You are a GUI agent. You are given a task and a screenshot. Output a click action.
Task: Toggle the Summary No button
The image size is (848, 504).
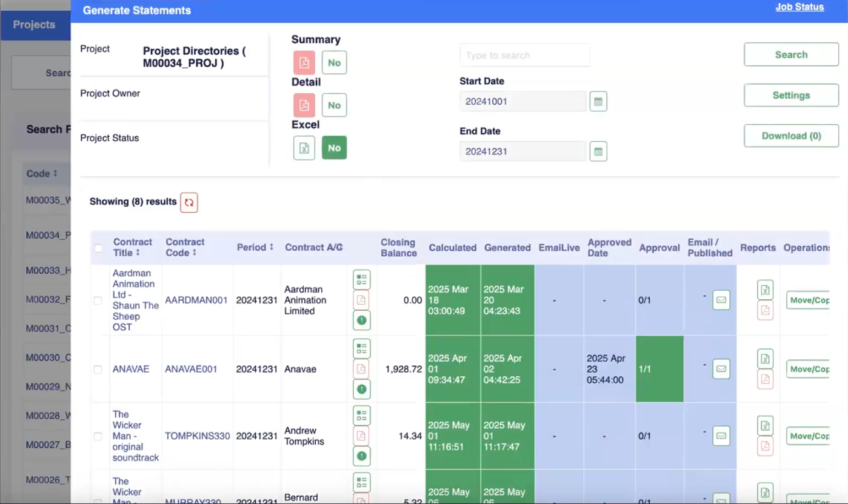334,62
